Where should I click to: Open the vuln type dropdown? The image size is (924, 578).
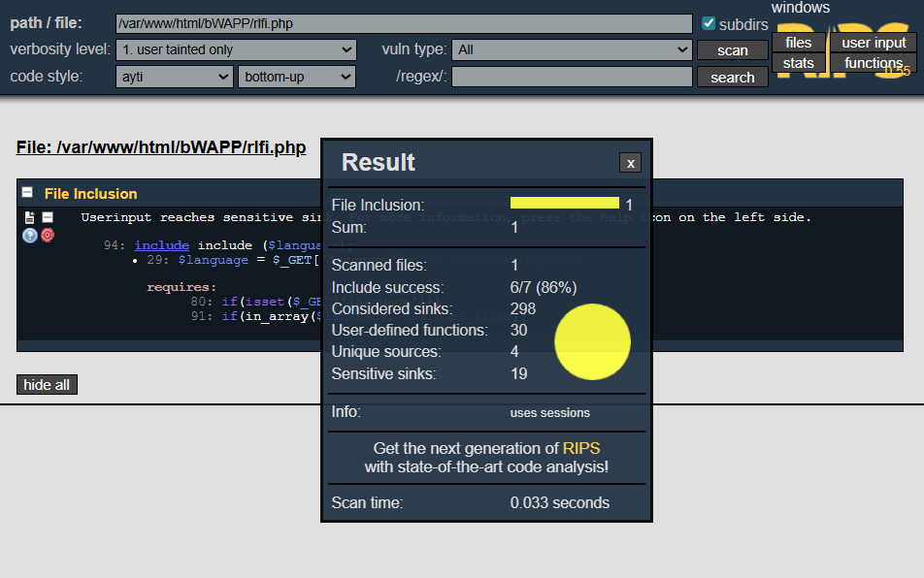pyautogui.click(x=572, y=49)
